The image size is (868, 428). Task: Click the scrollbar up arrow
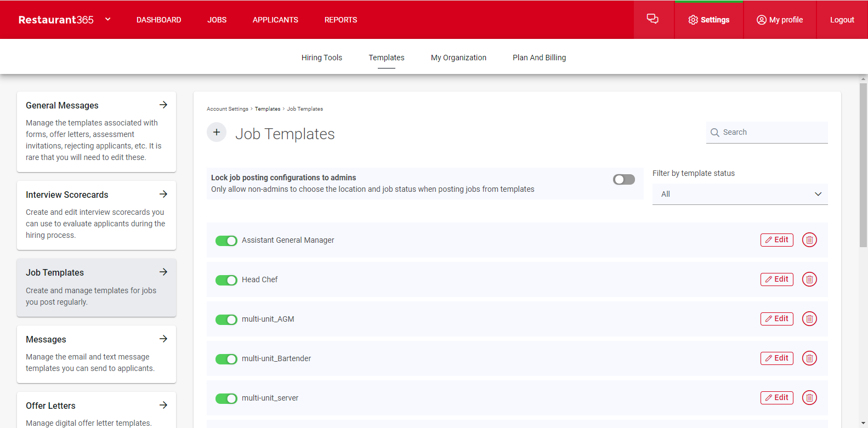864,79
